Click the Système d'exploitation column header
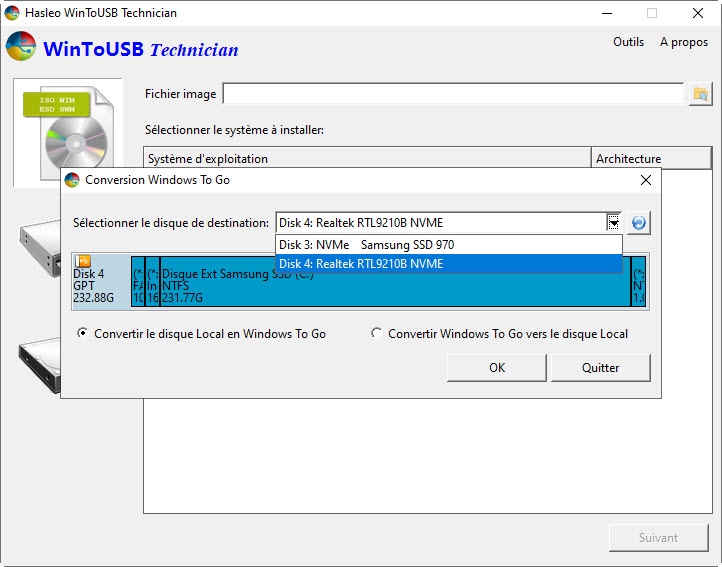The image size is (722, 567). pyautogui.click(x=367, y=158)
